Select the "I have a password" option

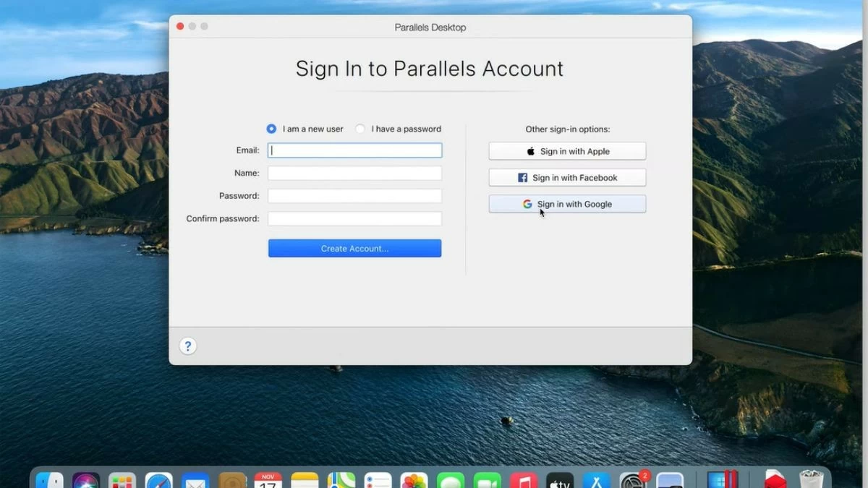coord(360,129)
